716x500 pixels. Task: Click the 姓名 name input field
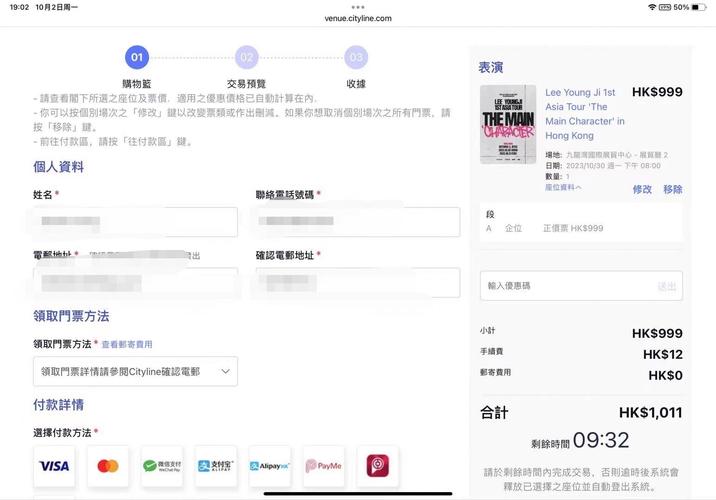click(135, 222)
